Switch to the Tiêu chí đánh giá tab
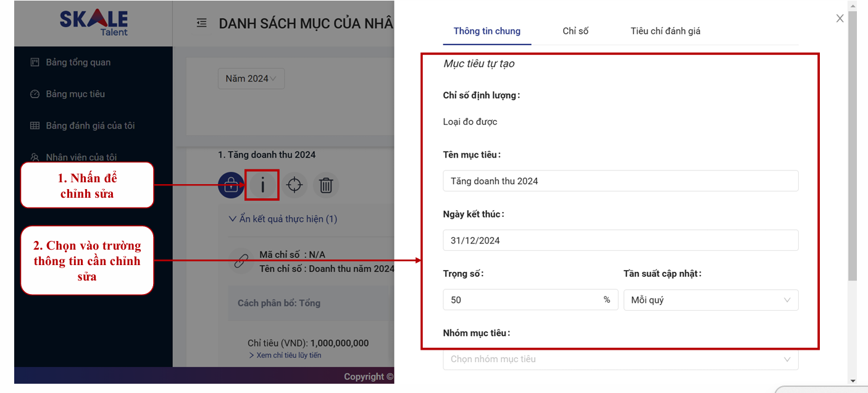The image size is (868, 393). (665, 31)
